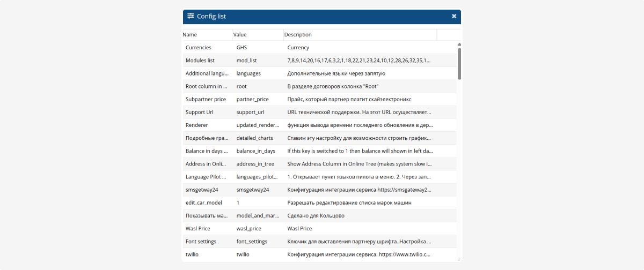644x270 pixels.
Task: Click the mod_list numbers description
Action: pos(358,61)
